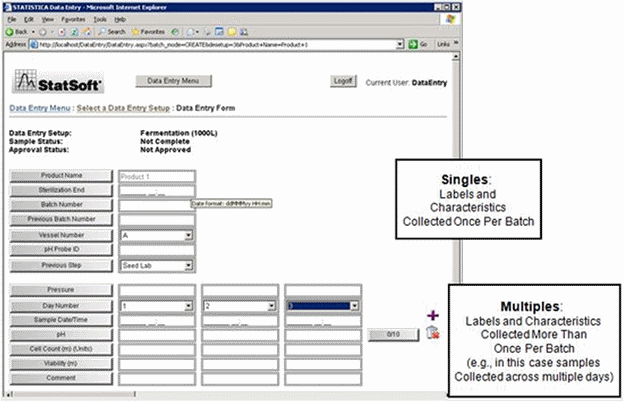Screen dimensions: 624x402
Task: Open the Search toolbar button
Action: 112,32
